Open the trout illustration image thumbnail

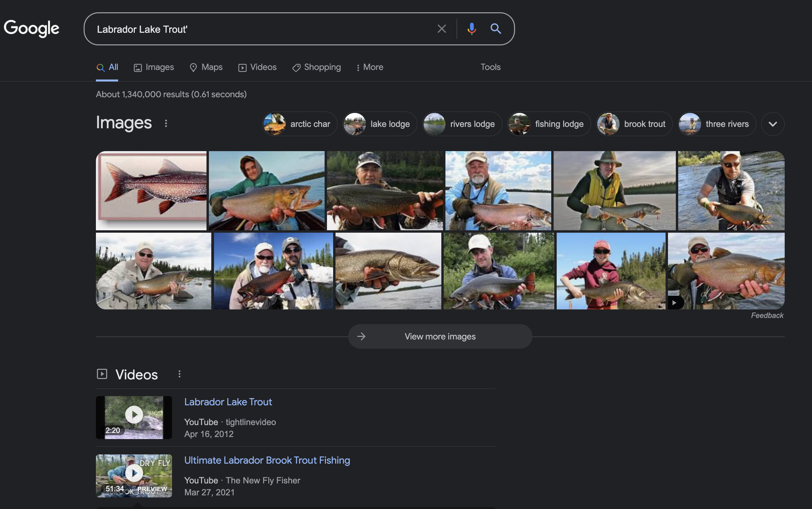point(151,191)
